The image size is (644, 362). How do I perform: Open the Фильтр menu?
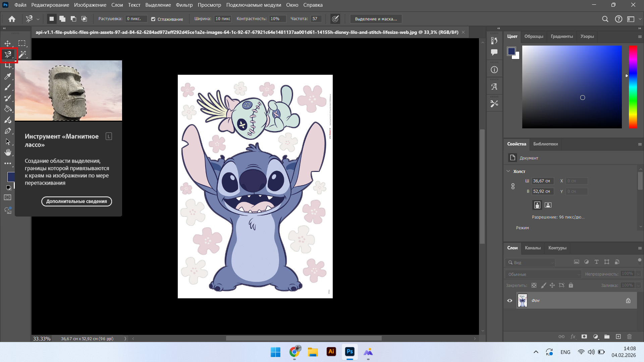(184, 5)
